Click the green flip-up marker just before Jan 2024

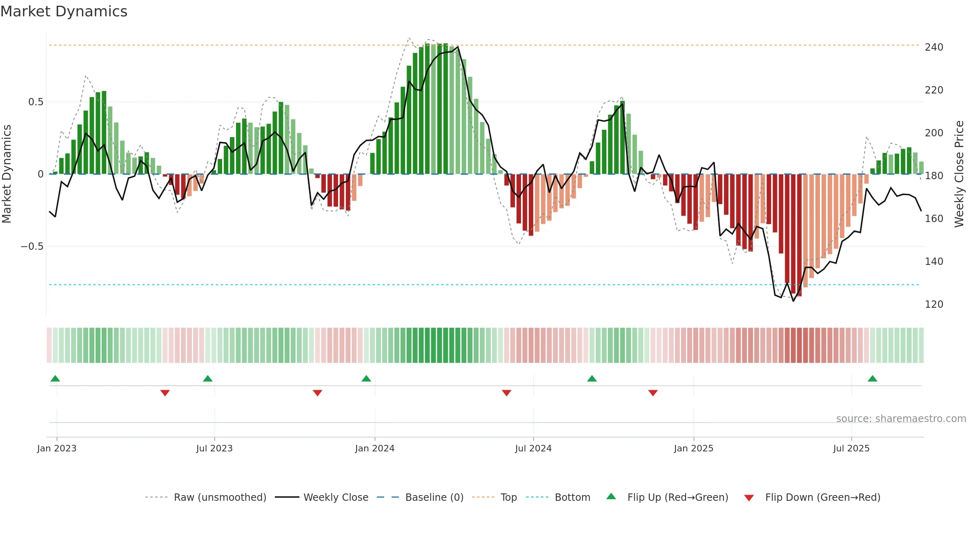pyautogui.click(x=366, y=378)
